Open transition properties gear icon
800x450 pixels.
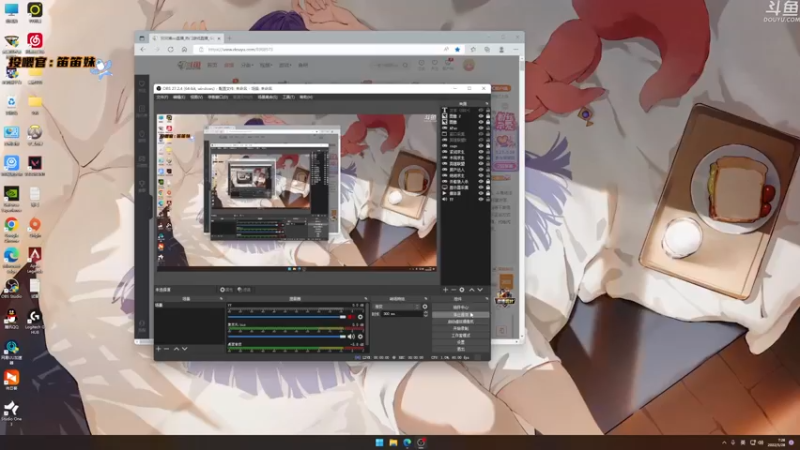[x=425, y=307]
